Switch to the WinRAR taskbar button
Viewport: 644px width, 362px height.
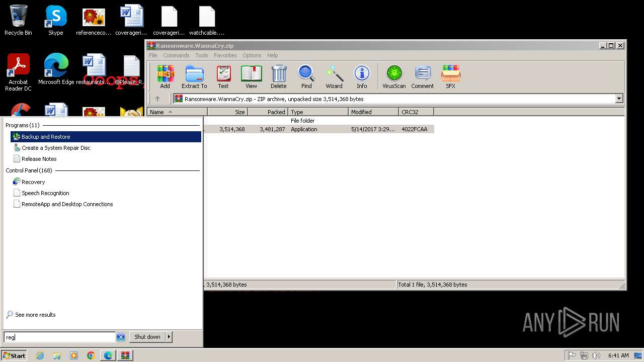pyautogui.click(x=125, y=355)
